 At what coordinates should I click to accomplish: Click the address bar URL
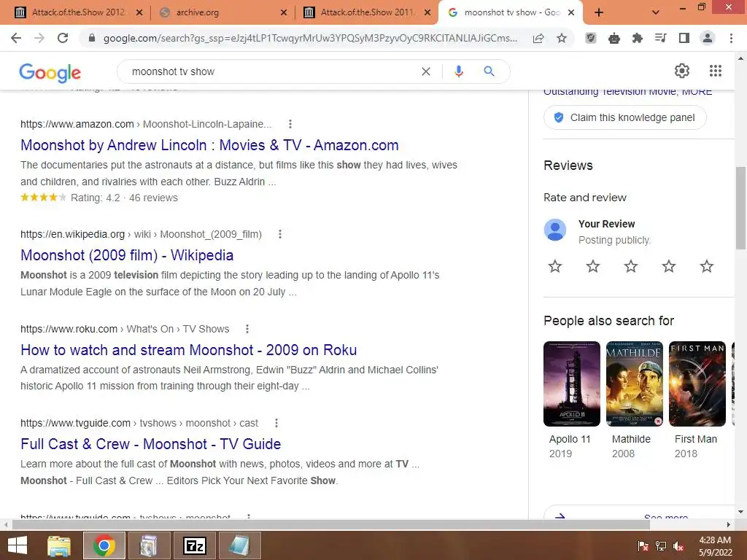[x=310, y=38]
